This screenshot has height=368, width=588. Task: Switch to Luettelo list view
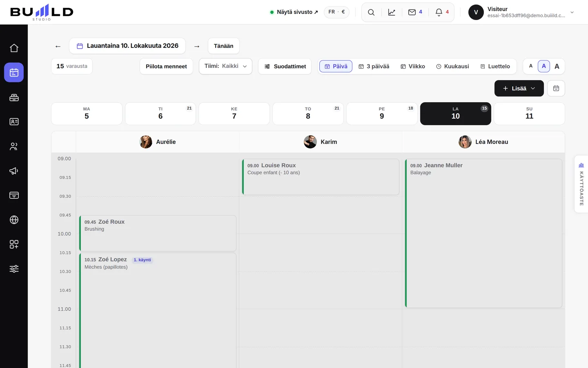[495, 66]
